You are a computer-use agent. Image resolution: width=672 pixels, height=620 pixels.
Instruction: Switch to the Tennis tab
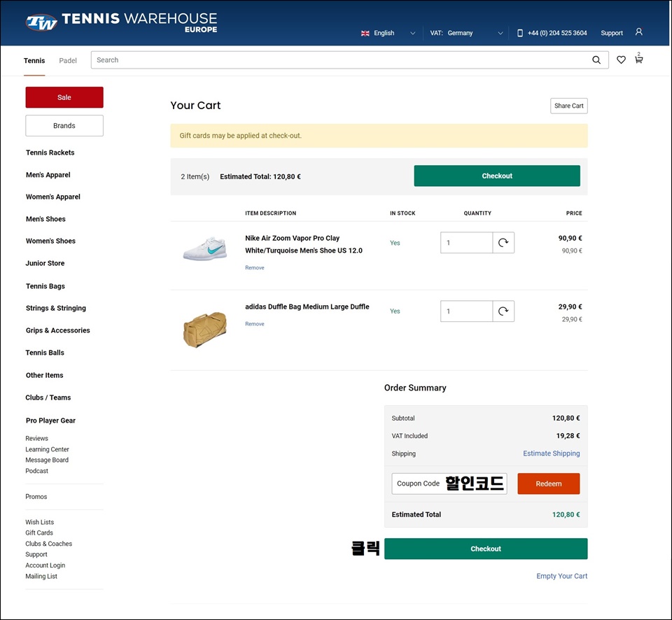pos(34,60)
